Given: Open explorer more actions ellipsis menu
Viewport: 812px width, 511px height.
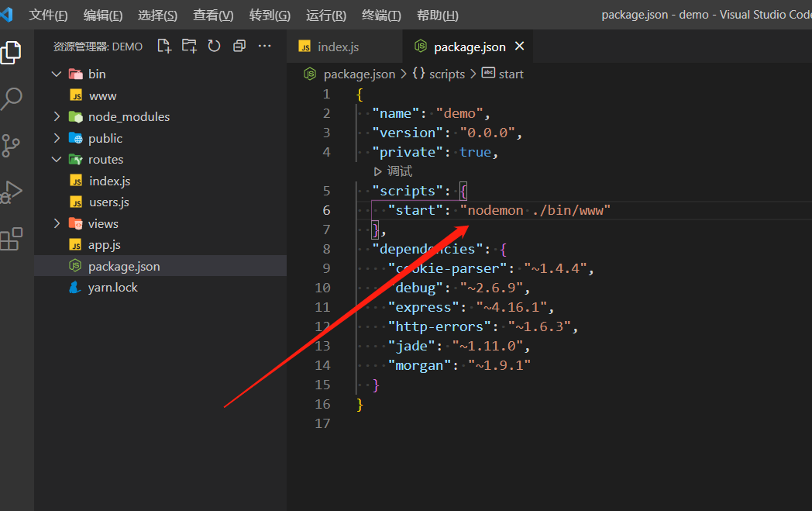Looking at the screenshot, I should point(265,46).
